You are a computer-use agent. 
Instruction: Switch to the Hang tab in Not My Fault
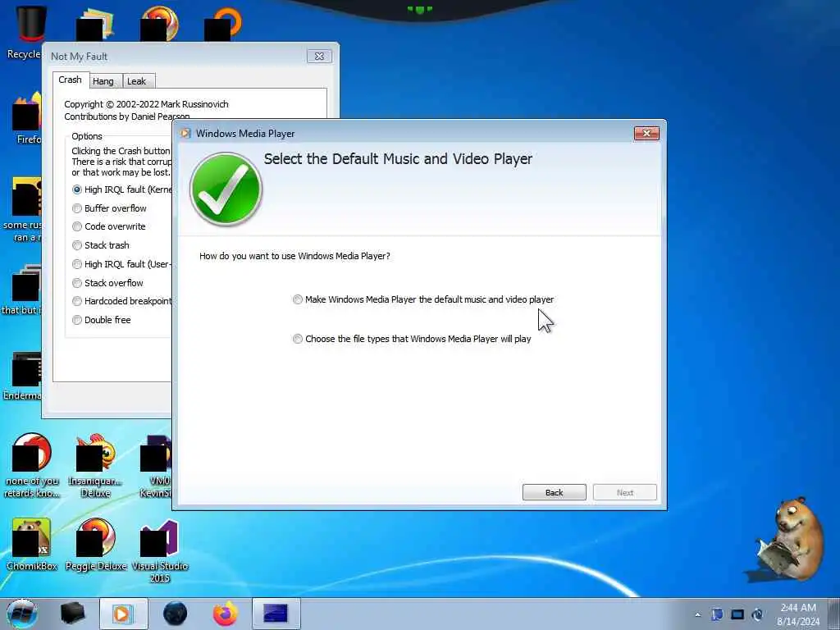click(106, 81)
